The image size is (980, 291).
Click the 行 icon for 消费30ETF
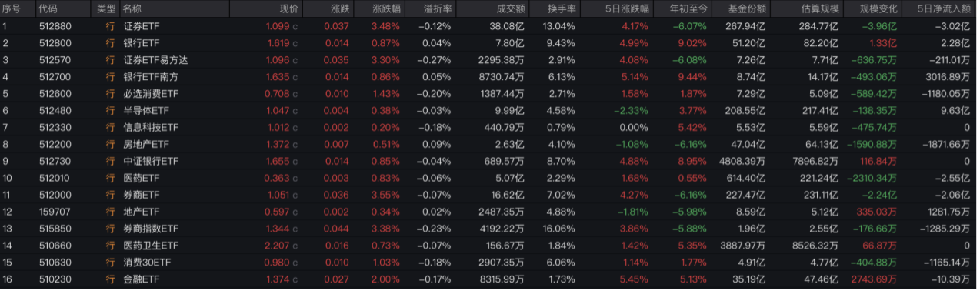tap(109, 263)
